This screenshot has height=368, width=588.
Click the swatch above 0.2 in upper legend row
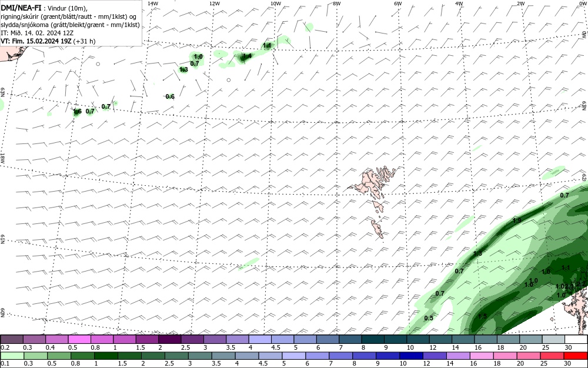12,340
